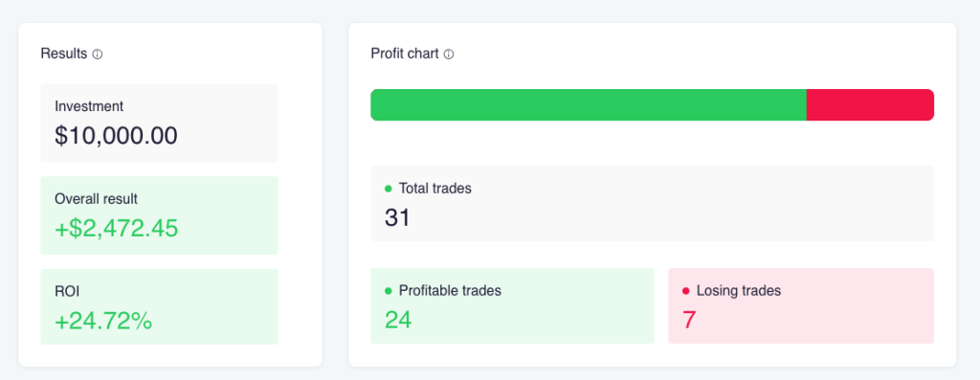The height and width of the screenshot is (380, 980).
Task: Click the Losing trades label
Action: 739,291
